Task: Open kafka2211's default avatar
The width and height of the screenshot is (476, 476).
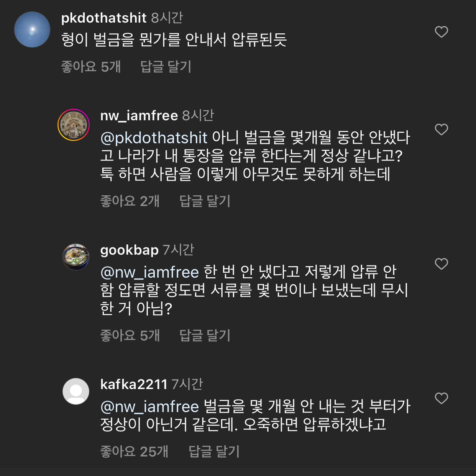Action: 76,391
